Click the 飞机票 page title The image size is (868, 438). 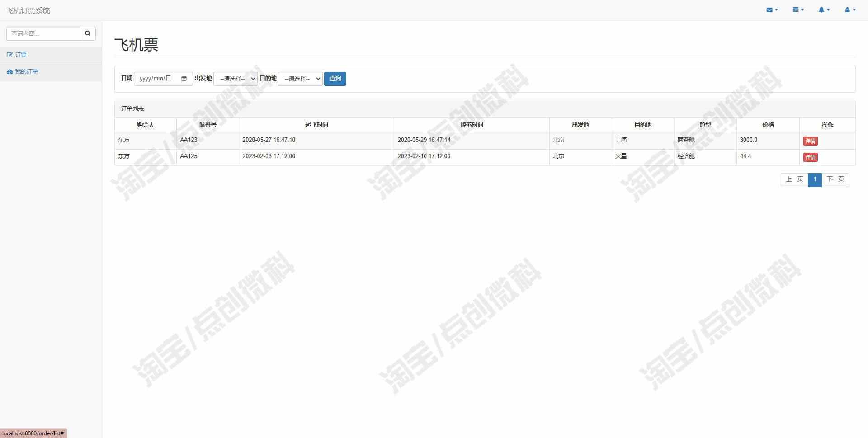coord(136,45)
